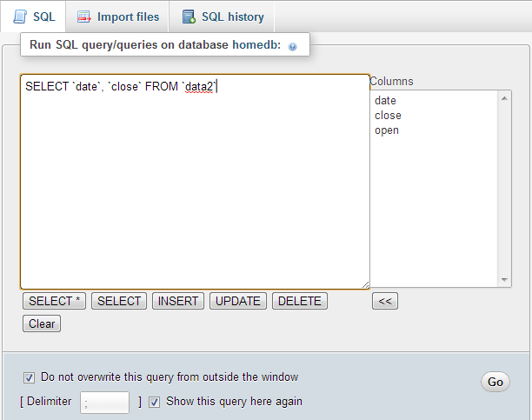Insert an INSERT query template

178,301
